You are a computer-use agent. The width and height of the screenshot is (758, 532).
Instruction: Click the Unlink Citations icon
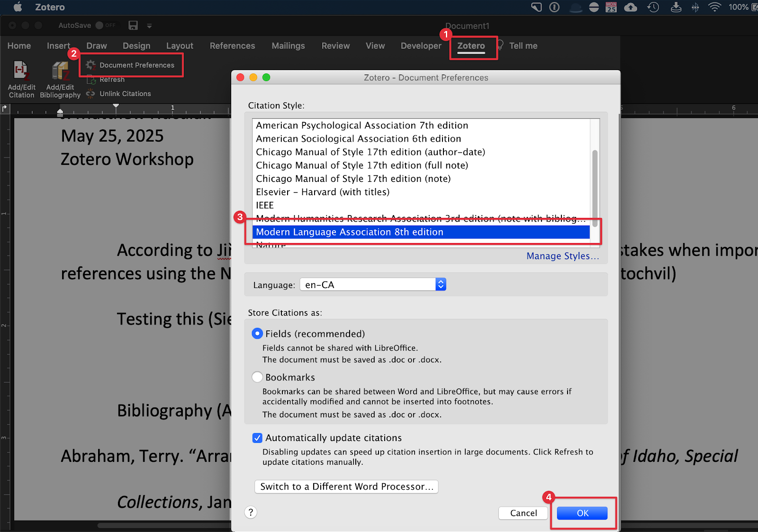tap(90, 94)
